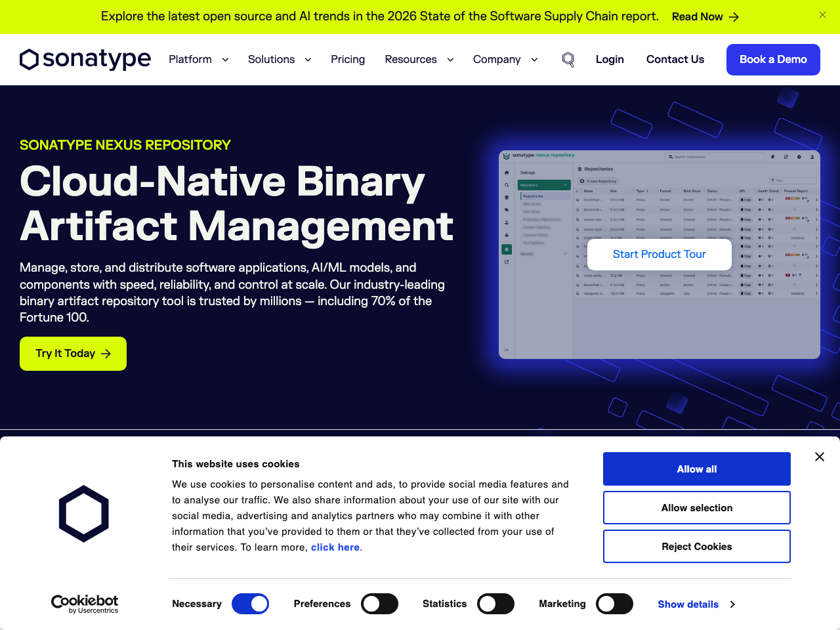
Task: Click the Read Now arrow link
Action: (x=705, y=17)
